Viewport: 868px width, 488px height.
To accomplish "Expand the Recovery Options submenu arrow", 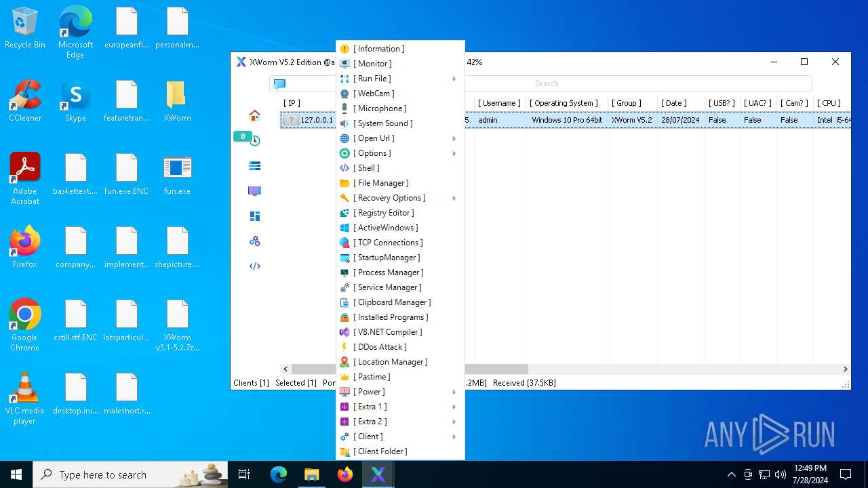I will click(454, 198).
